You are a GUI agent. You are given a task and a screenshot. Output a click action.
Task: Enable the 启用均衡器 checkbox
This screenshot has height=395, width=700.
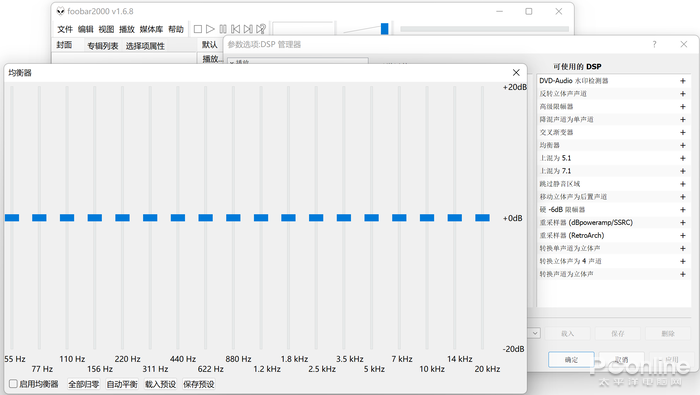click(13, 384)
